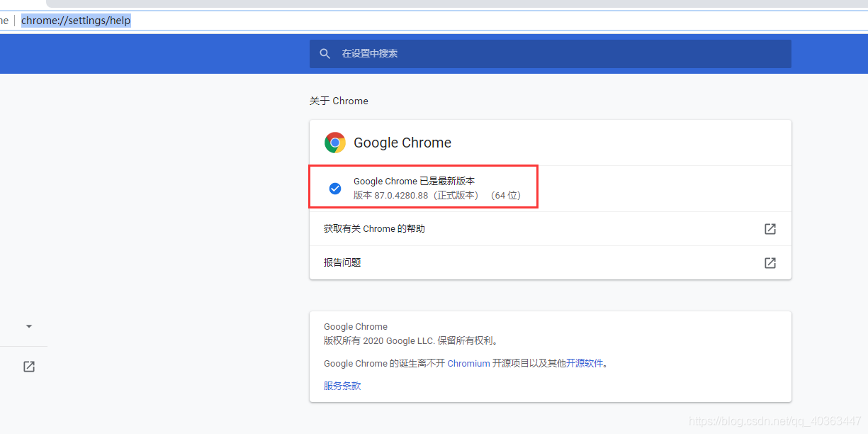
Task: Click the 2020 Google LLC copyright text
Action: pyautogui.click(x=412, y=340)
